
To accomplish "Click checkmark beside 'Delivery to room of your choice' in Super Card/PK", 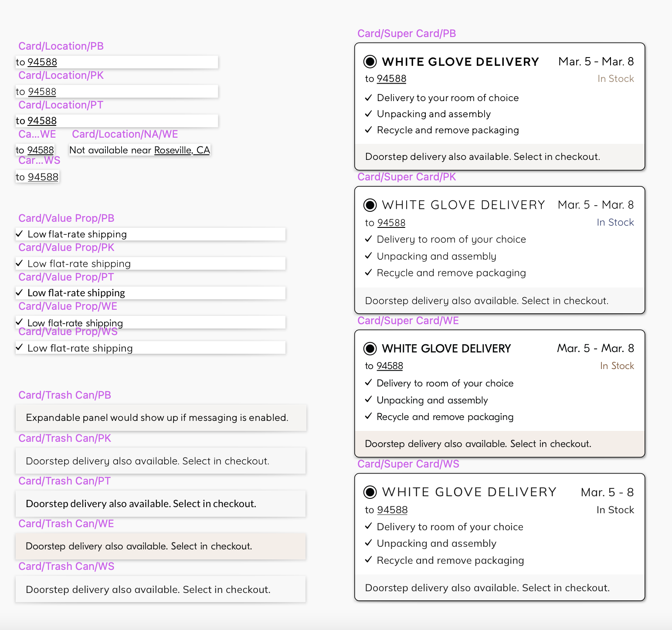I will 369,239.
